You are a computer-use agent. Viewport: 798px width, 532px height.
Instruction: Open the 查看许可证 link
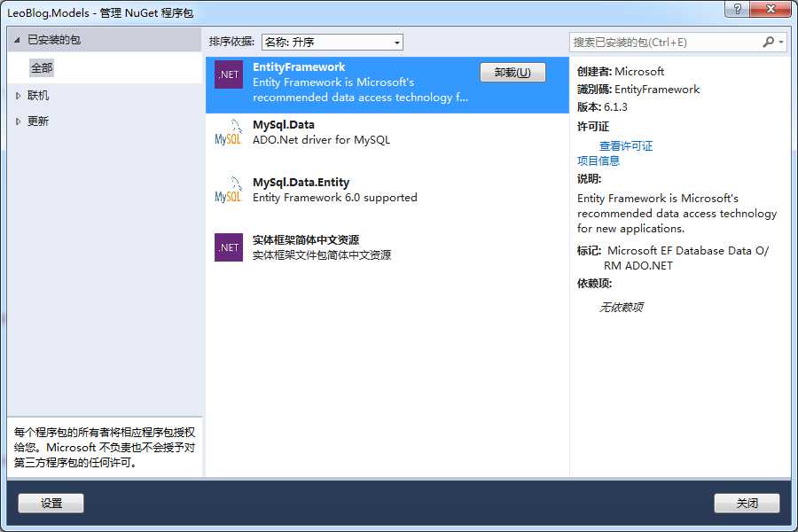tap(626, 146)
